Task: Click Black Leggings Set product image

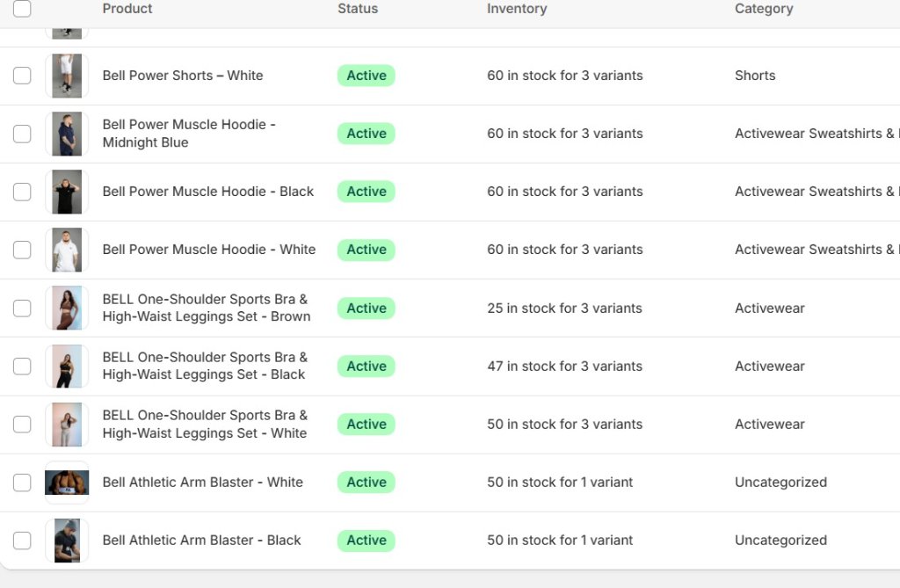Action: click(x=67, y=367)
